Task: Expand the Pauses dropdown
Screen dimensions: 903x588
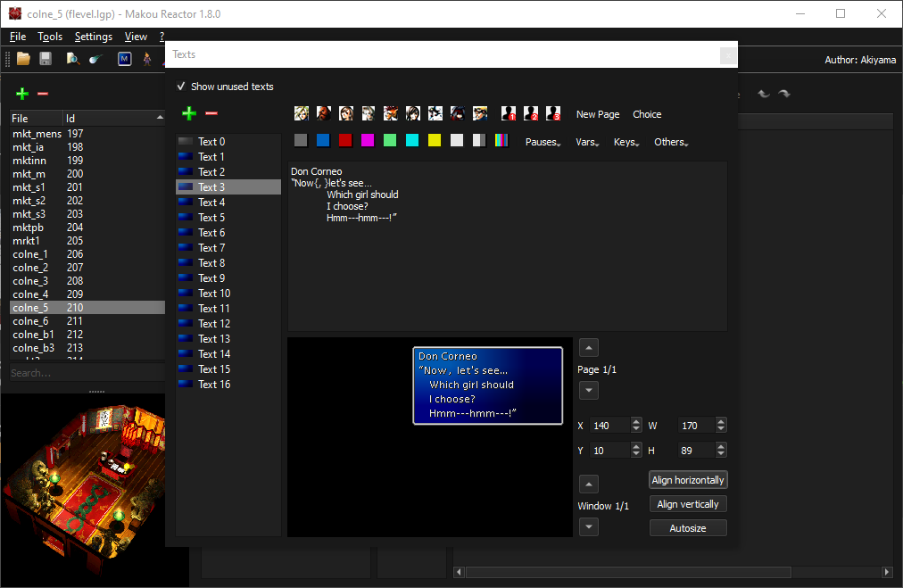Action: pos(543,142)
